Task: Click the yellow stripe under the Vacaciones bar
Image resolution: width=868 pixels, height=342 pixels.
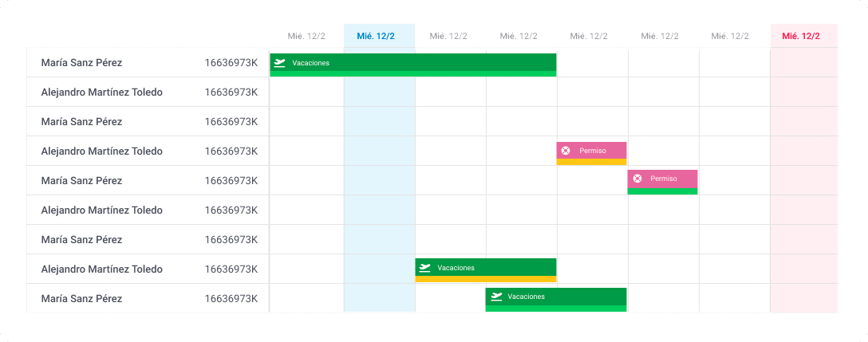Action: point(485,278)
